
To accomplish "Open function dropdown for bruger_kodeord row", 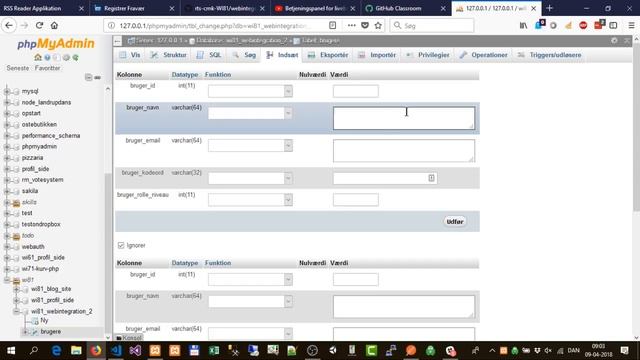I will pos(250,178).
